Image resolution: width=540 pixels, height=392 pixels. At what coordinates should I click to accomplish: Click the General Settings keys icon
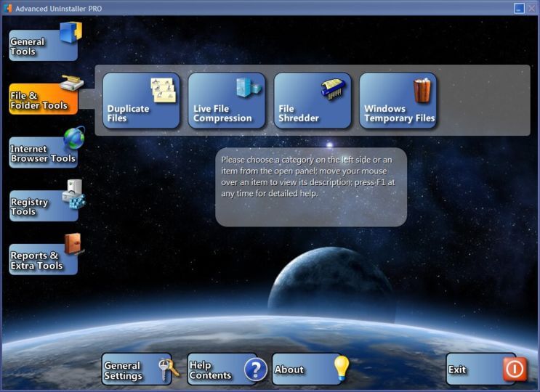point(169,370)
